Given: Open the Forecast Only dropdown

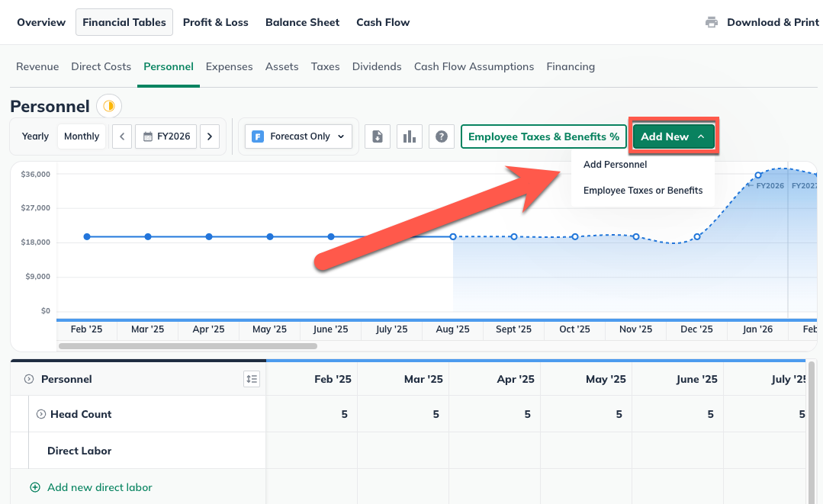Looking at the screenshot, I should (x=299, y=136).
